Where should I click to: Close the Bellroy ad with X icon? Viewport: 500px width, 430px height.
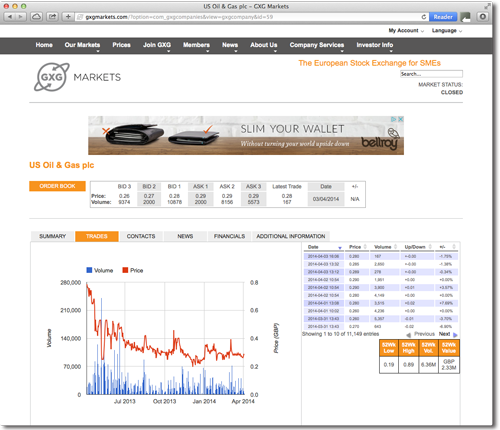(401, 119)
